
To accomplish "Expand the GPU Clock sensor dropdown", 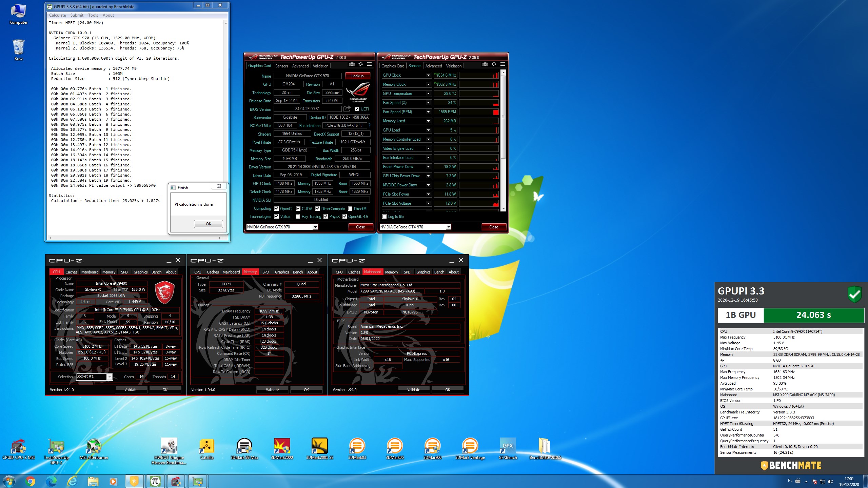I will [x=428, y=75].
